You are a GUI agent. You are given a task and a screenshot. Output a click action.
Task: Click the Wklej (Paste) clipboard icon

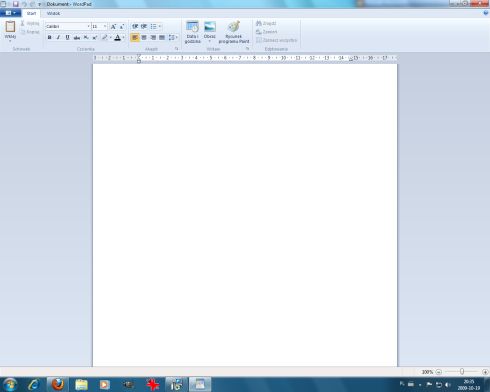[10, 26]
